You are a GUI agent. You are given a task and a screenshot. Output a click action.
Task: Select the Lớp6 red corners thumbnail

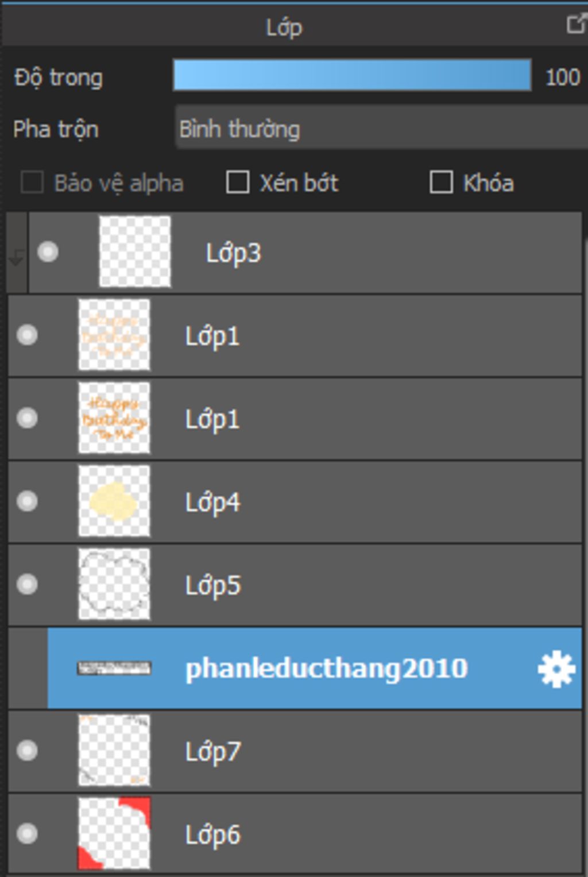click(114, 833)
